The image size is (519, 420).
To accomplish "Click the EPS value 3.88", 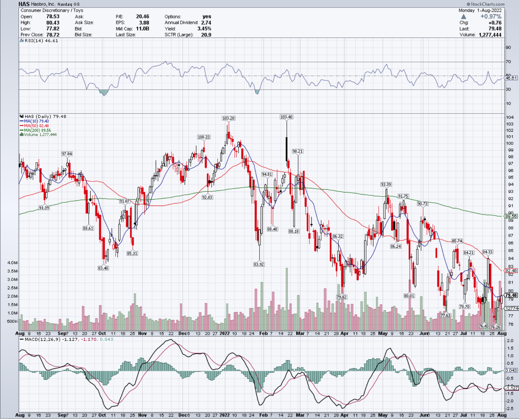I will (144, 23).
